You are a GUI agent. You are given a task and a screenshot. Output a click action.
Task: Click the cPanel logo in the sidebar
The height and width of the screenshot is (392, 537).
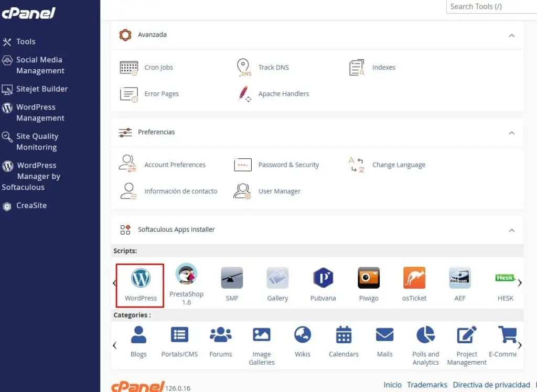tap(28, 13)
